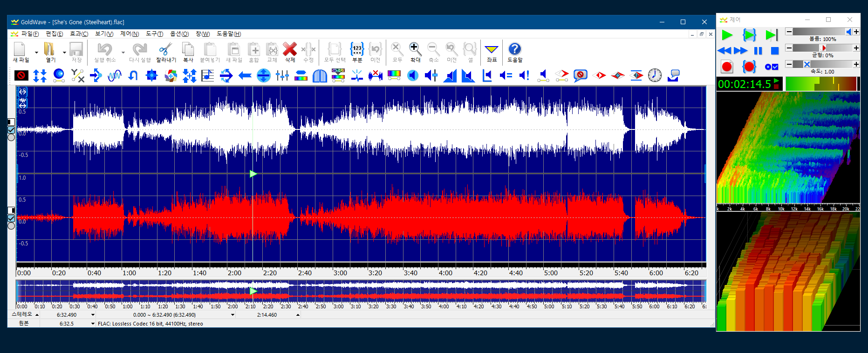Open the selection range 0.000 ~ 6:32.490 dropdown
The image size is (868, 353).
pyautogui.click(x=232, y=315)
